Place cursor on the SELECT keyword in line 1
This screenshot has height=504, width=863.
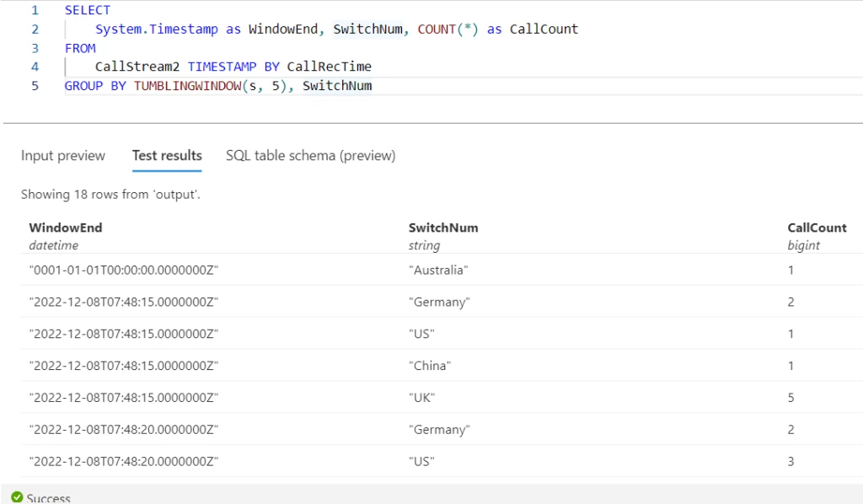pos(88,10)
